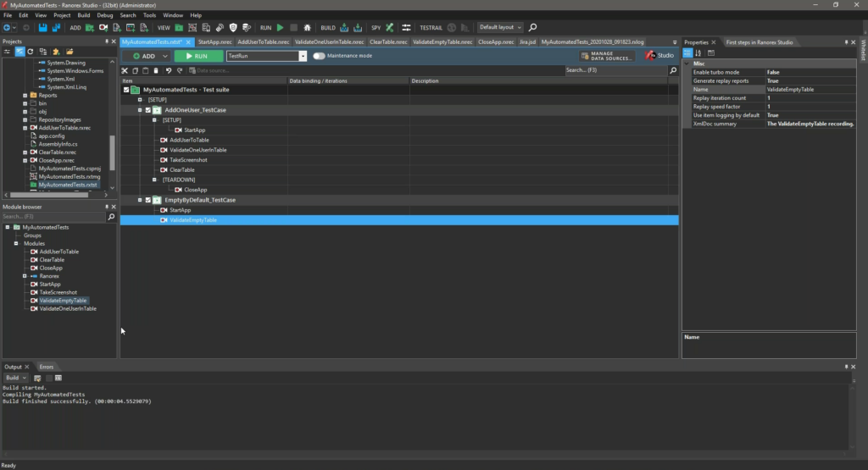Close the MyAutomatedTests.rxtst tab
This screenshot has width=868, height=470.
[x=188, y=42]
